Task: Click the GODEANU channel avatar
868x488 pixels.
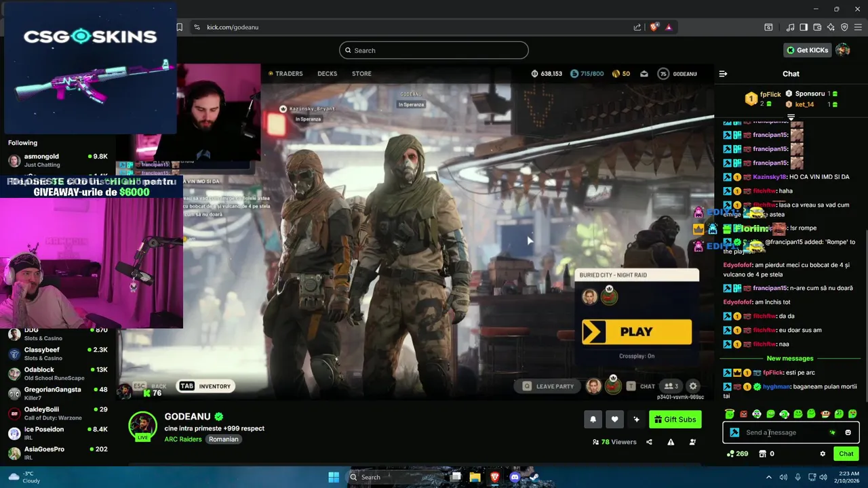Action: pos(142,426)
